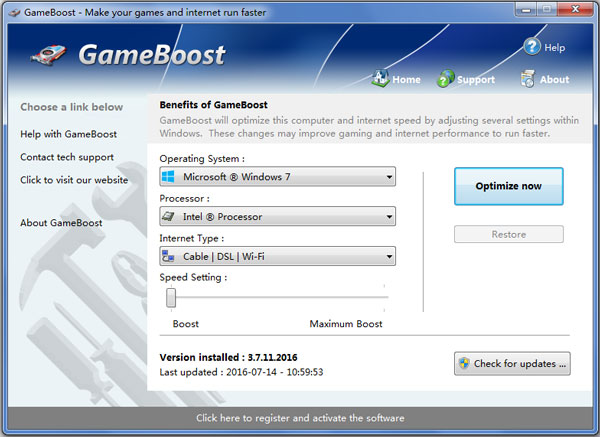This screenshot has width=600, height=437.
Task: Select Microsoft Windows 7 combo box
Action: coord(278,176)
